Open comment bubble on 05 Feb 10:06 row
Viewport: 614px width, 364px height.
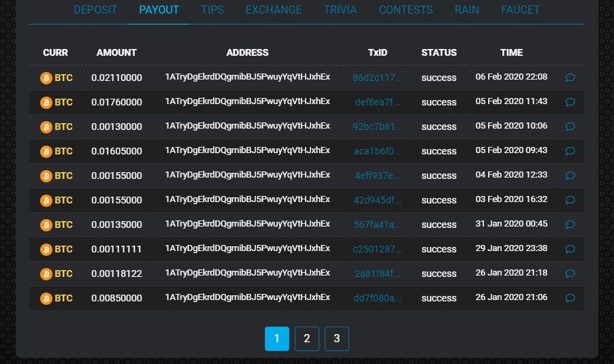pyautogui.click(x=570, y=127)
